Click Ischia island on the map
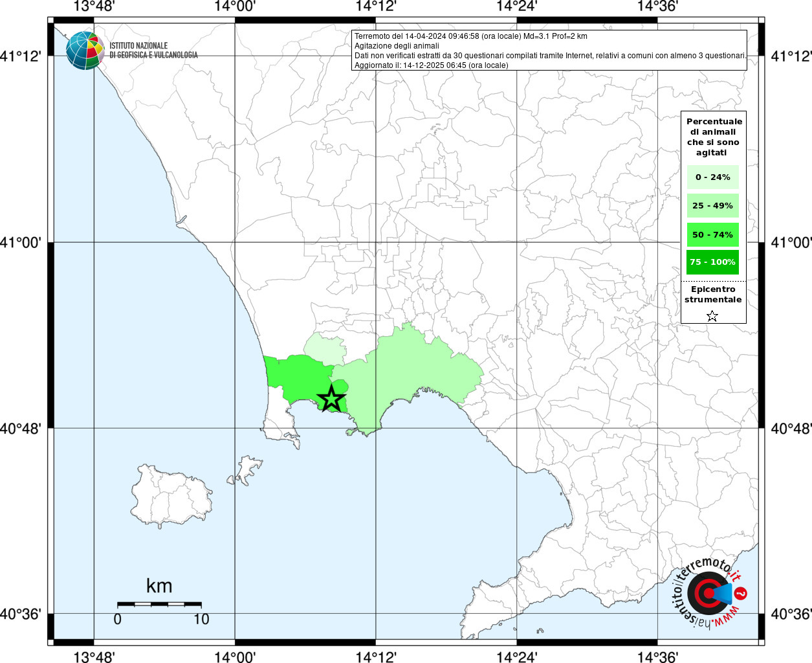 pyautogui.click(x=172, y=495)
